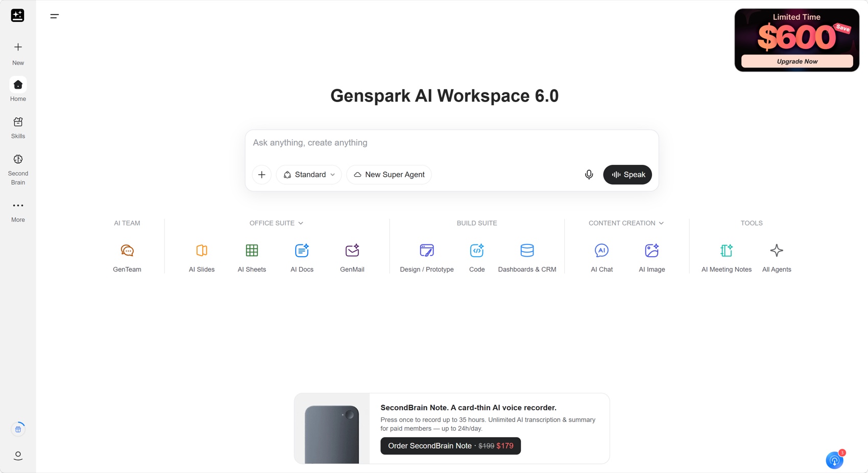Open All Agents
The width and height of the screenshot is (868, 473).
[x=777, y=258]
